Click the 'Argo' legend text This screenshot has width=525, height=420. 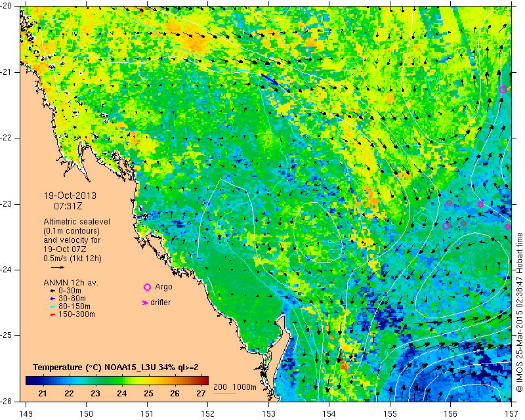(x=163, y=287)
